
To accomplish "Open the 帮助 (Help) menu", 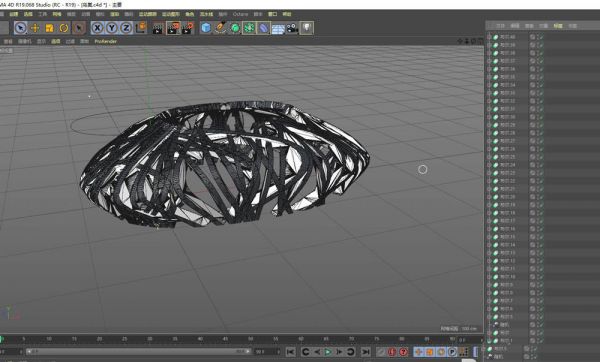I will [x=287, y=14].
